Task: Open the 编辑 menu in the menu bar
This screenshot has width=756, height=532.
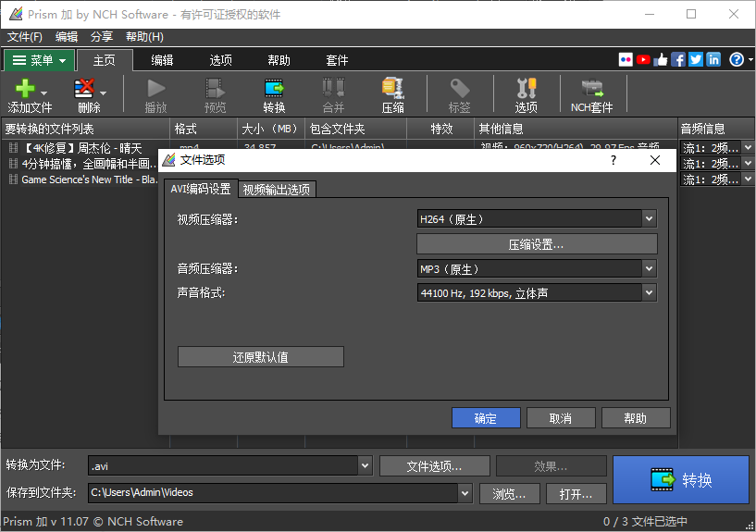Action: point(66,37)
